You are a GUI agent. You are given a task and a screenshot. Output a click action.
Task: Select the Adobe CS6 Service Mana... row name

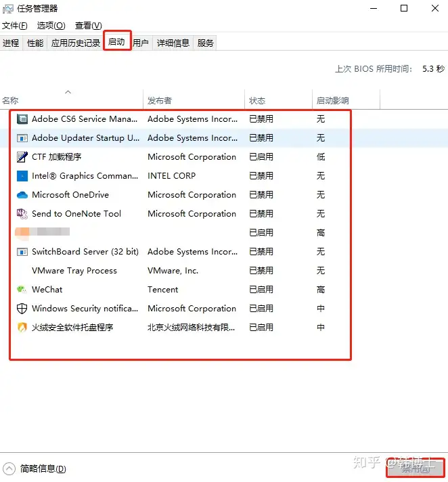pyautogui.click(x=85, y=119)
